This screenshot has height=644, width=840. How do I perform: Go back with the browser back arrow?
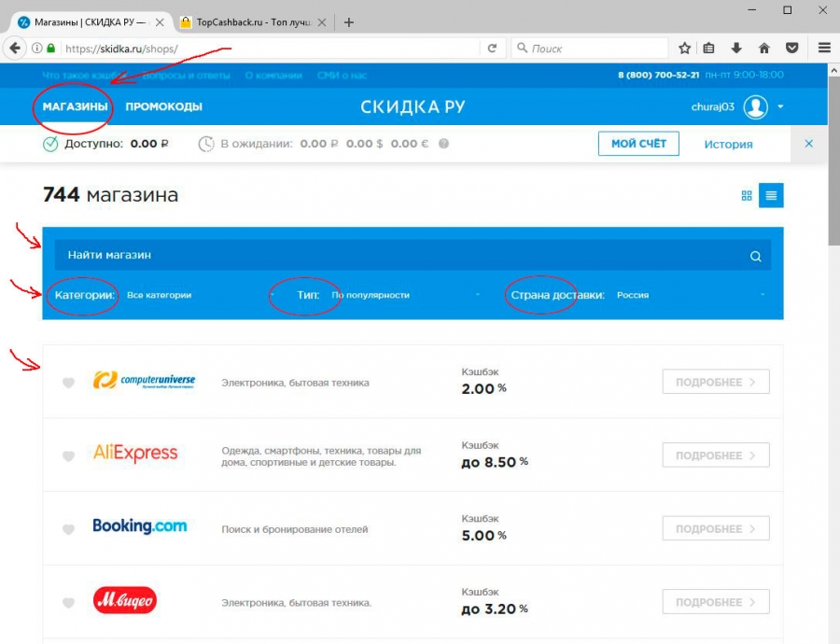(x=15, y=49)
